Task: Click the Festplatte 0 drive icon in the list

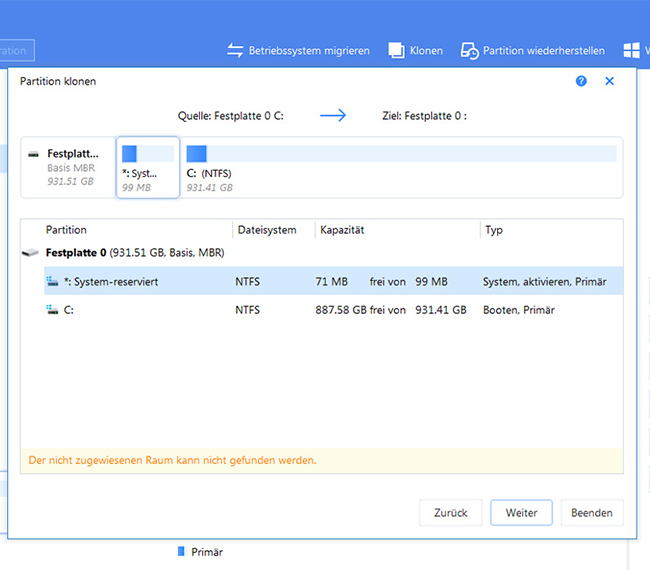Action: 31,254
